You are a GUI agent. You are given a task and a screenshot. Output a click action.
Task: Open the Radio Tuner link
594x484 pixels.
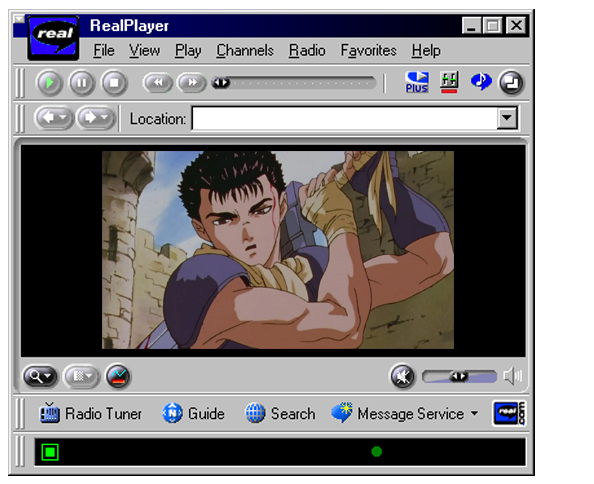(x=91, y=414)
